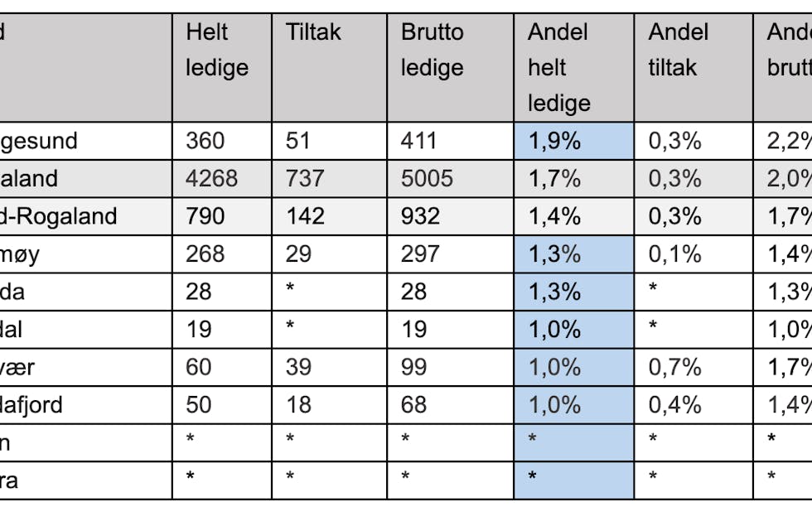This screenshot has height=531, width=812.
Task: Click the 0,4% andel tiltak cell
Action: (x=674, y=405)
